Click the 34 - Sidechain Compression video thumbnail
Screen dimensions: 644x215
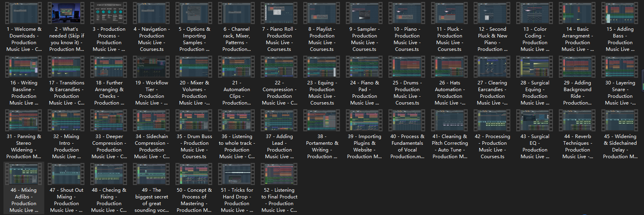point(151,120)
